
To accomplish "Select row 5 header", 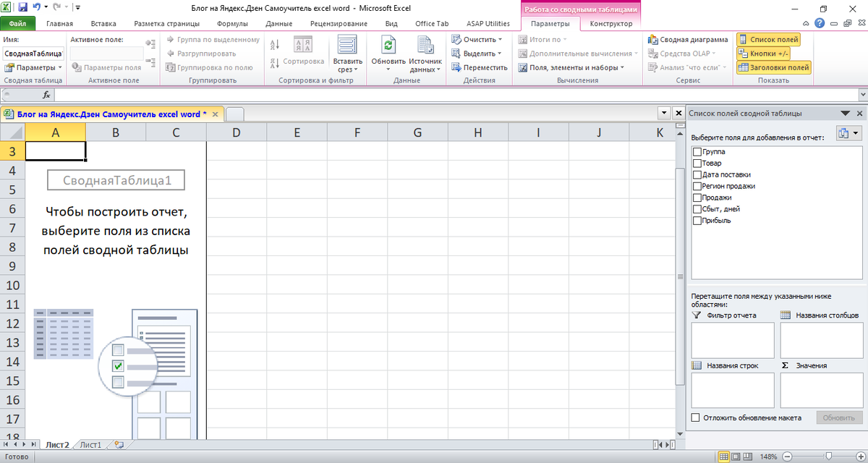I will [x=12, y=190].
